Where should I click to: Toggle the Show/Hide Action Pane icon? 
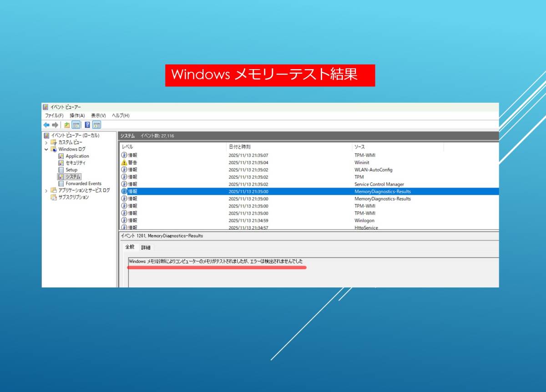click(x=96, y=125)
